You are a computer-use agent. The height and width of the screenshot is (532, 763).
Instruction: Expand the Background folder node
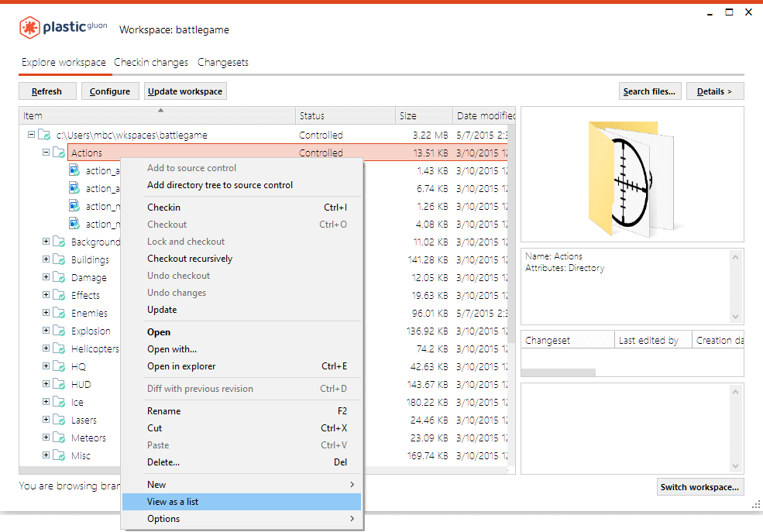click(46, 241)
